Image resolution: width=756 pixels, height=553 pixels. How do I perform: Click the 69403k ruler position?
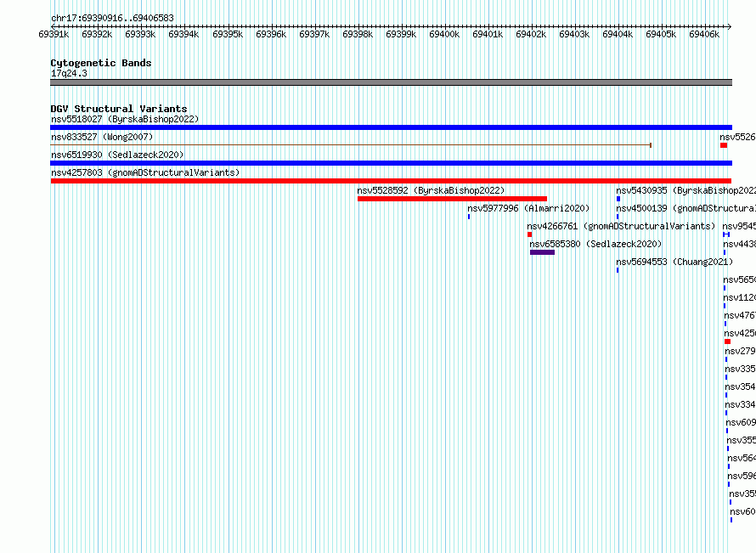coord(575,34)
